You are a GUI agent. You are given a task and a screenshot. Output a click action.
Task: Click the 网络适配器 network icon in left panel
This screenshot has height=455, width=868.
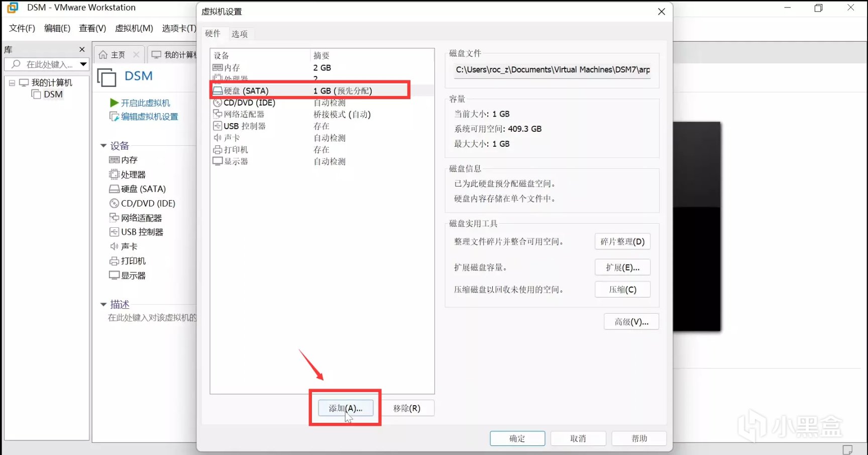[114, 218]
